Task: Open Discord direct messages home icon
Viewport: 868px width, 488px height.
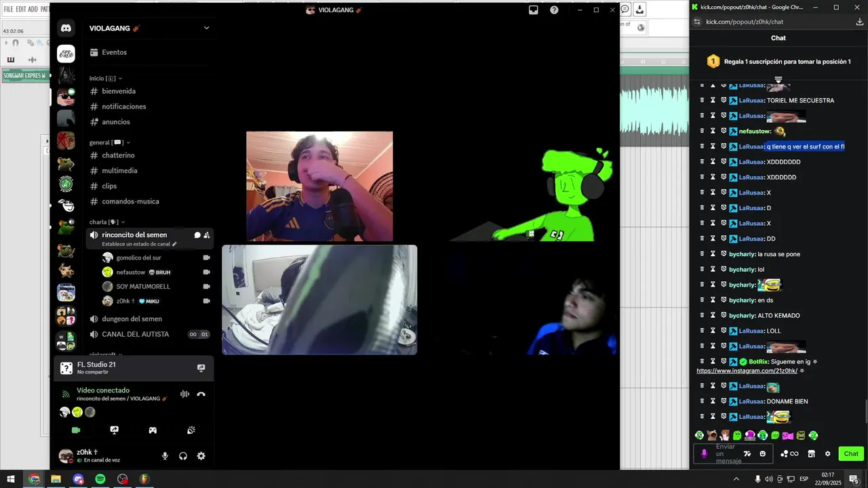Action: (x=66, y=28)
